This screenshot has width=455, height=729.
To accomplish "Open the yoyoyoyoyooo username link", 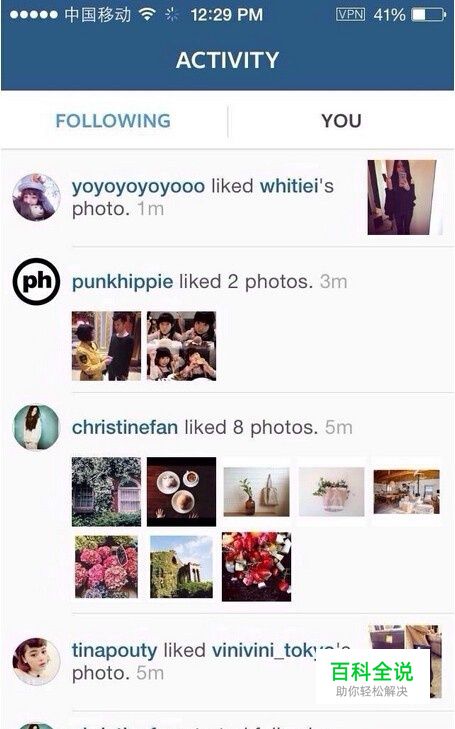I will [x=138, y=186].
